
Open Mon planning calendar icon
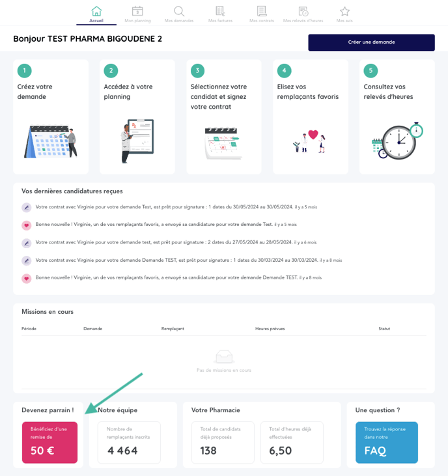(x=137, y=12)
